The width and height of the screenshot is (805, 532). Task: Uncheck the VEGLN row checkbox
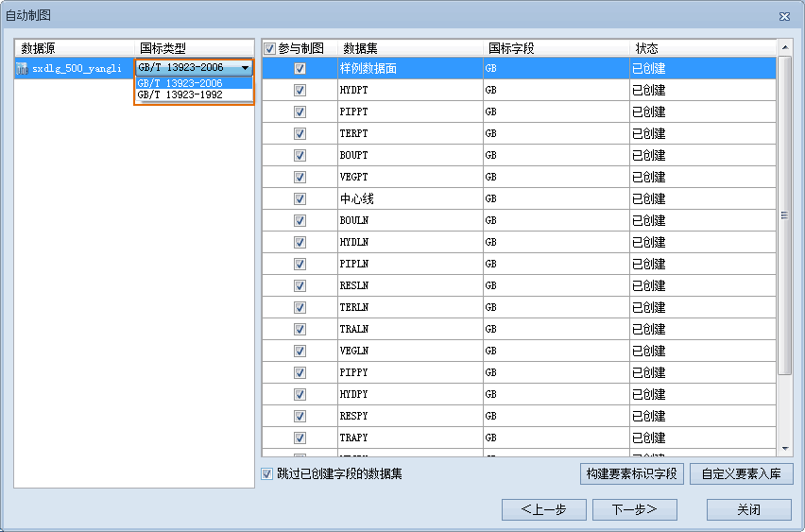click(x=300, y=351)
